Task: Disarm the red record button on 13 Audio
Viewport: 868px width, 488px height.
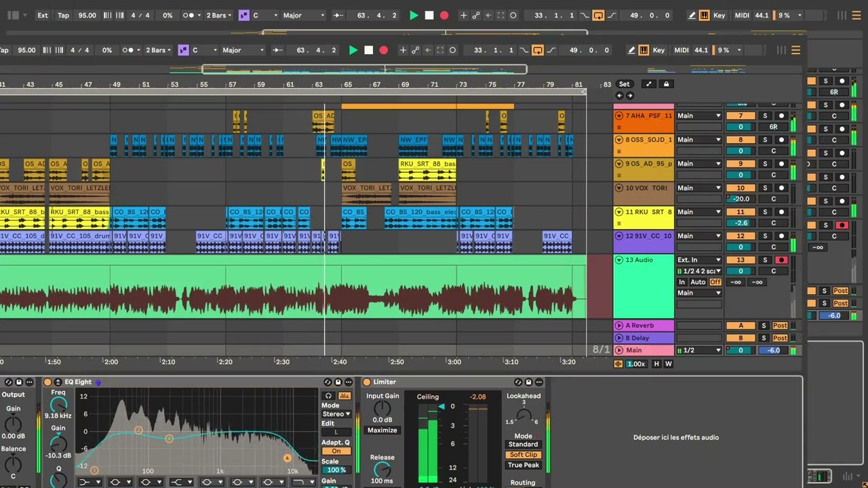Action: point(781,260)
